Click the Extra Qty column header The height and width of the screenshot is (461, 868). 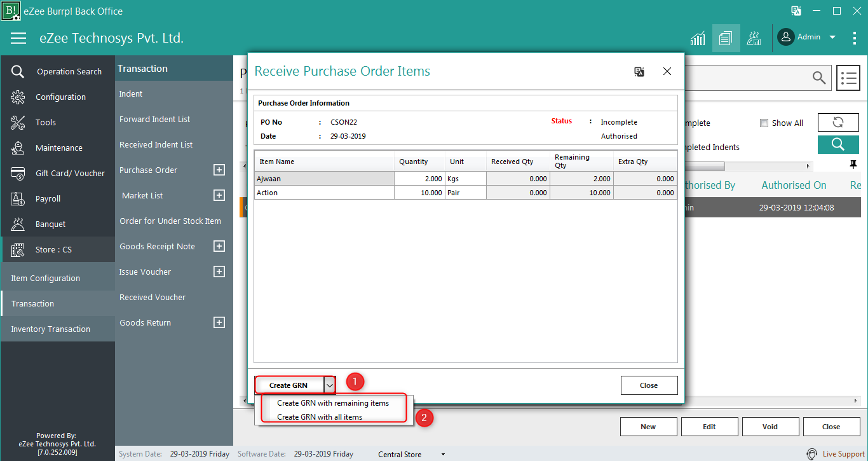click(645, 162)
